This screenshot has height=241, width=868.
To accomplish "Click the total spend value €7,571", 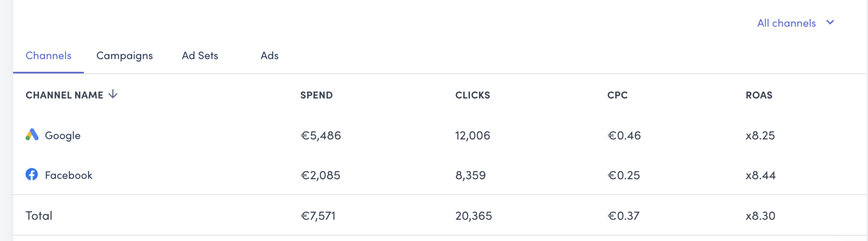I will pos(318,216).
